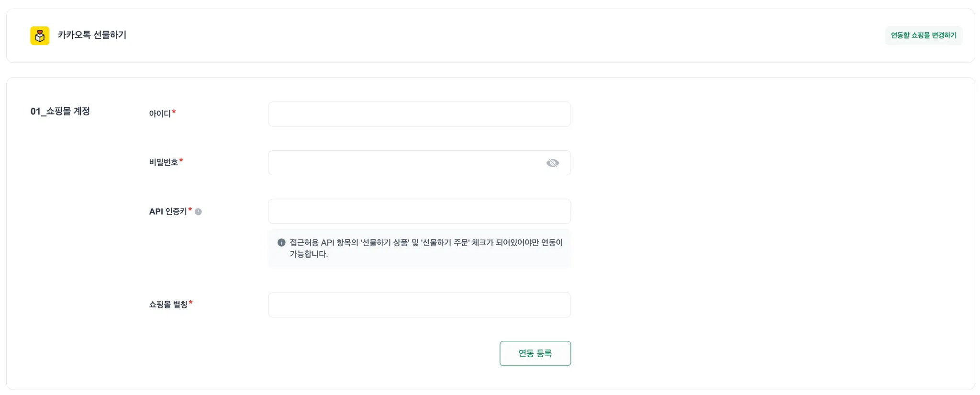Click the 연동할 쇼핑몰 변경하기 button
The height and width of the screenshot is (395, 980).
pos(923,35)
